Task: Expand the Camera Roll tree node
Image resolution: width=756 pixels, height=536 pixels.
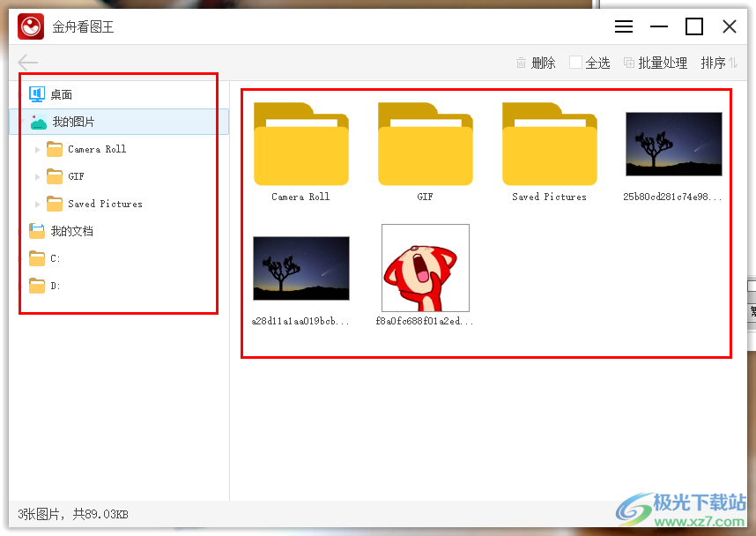Action: (38, 150)
